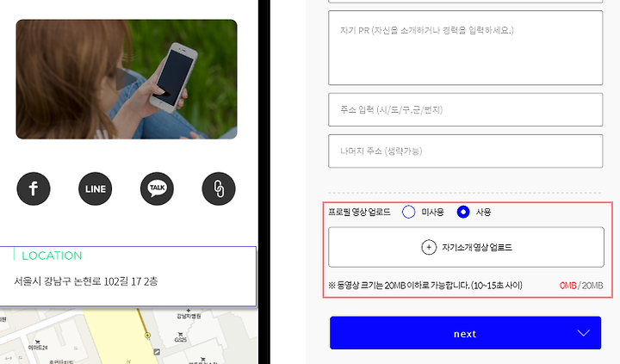Click the address 서울시 강남구 논현로 text
Image resolution: width=620 pixels, height=364 pixels.
86,281
